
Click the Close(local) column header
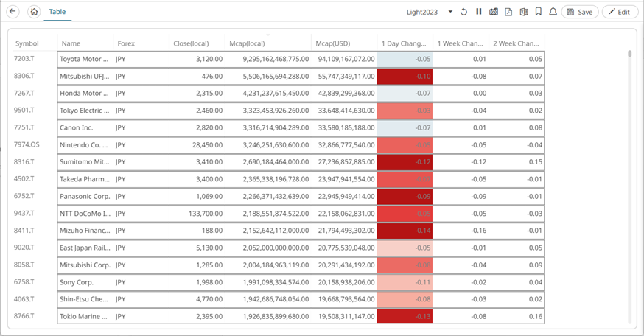tap(190, 43)
